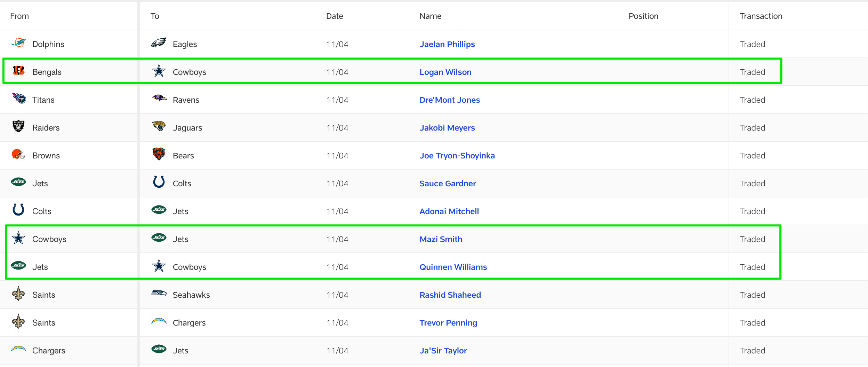Viewport: 868px width, 367px height.
Task: Click the Transaction column header
Action: 761,16
